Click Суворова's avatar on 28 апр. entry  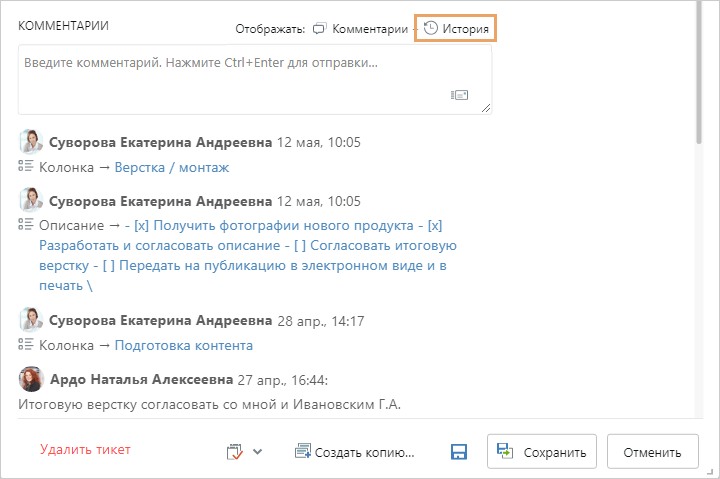(31, 320)
